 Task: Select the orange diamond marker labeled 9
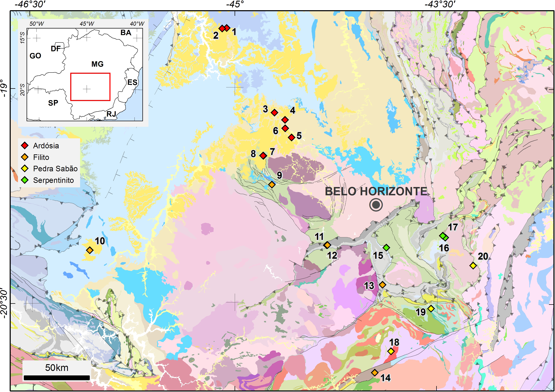[272, 185]
